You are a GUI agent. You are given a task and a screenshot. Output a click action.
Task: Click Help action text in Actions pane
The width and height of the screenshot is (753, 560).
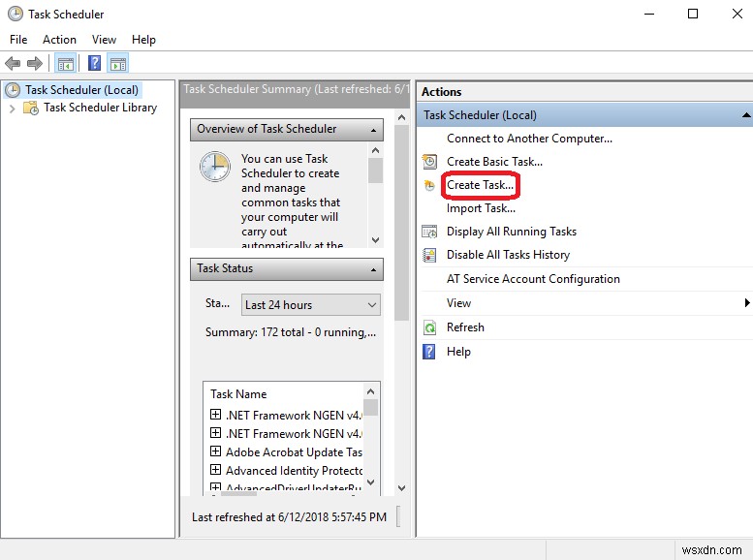point(458,352)
